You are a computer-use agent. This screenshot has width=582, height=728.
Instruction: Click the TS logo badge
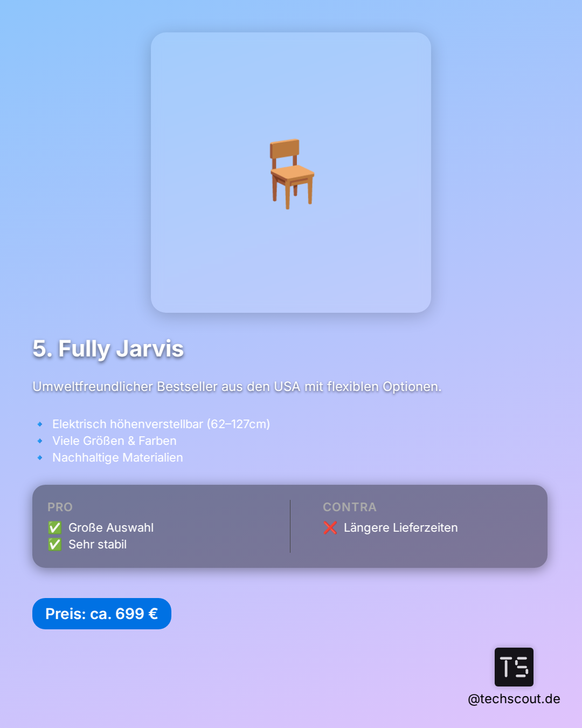[514, 667]
